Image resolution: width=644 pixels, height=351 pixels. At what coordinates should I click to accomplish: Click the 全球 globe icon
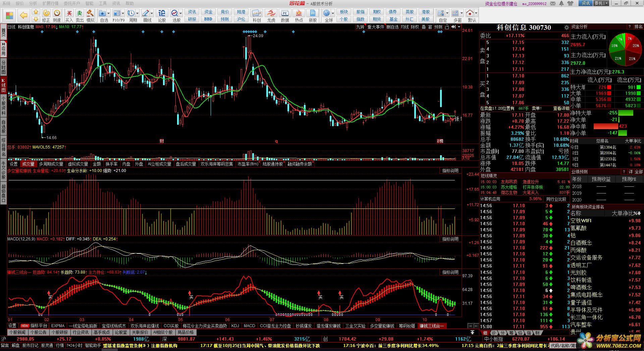point(327,13)
